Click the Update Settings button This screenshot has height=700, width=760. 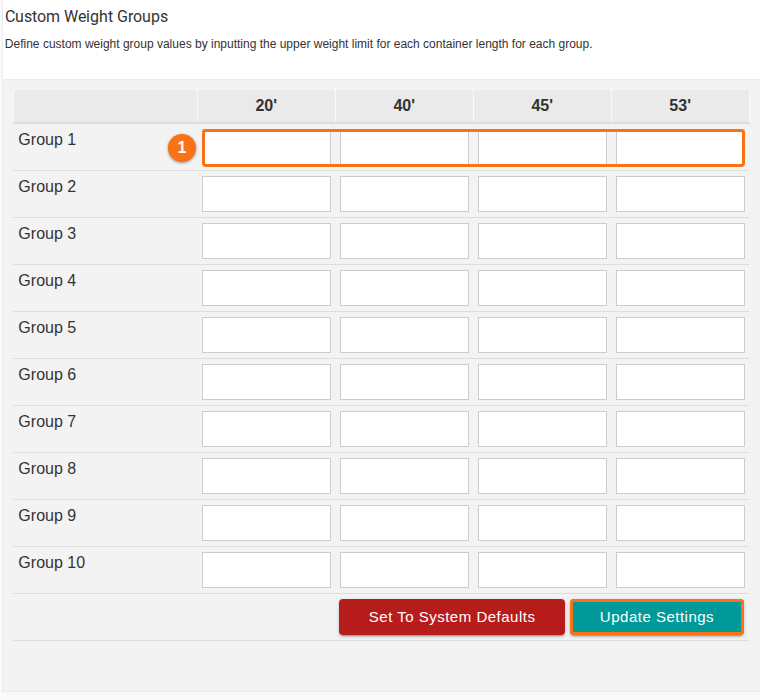tap(656, 617)
